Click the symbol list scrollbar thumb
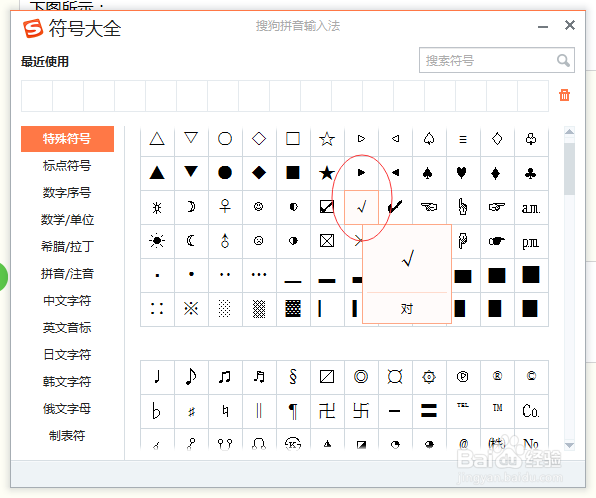 coord(569,168)
